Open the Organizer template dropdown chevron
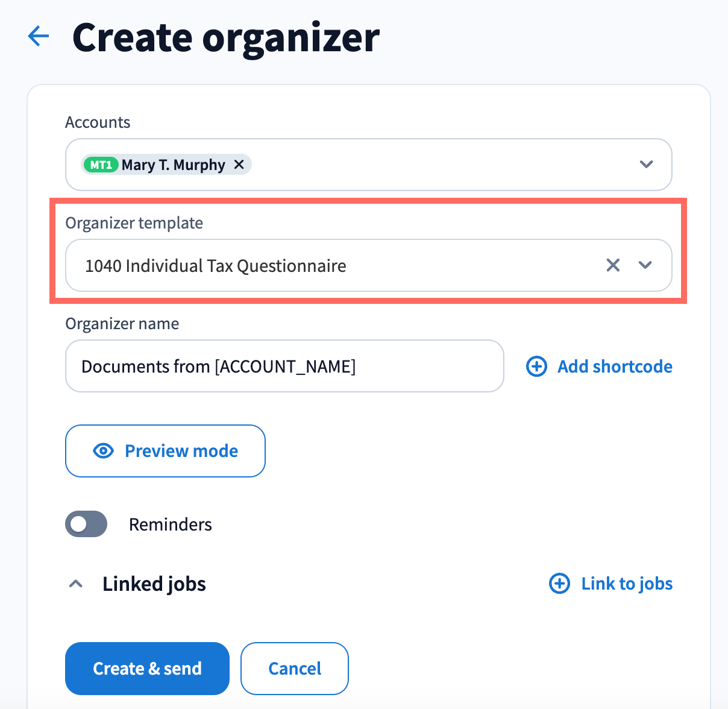The image size is (728, 709). pyautogui.click(x=645, y=265)
